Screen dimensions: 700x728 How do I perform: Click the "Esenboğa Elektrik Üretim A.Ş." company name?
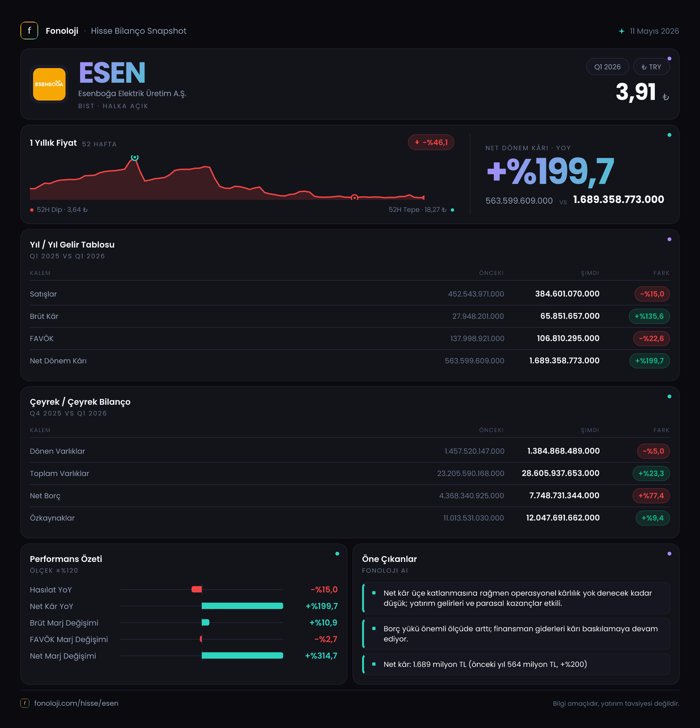pyautogui.click(x=132, y=94)
